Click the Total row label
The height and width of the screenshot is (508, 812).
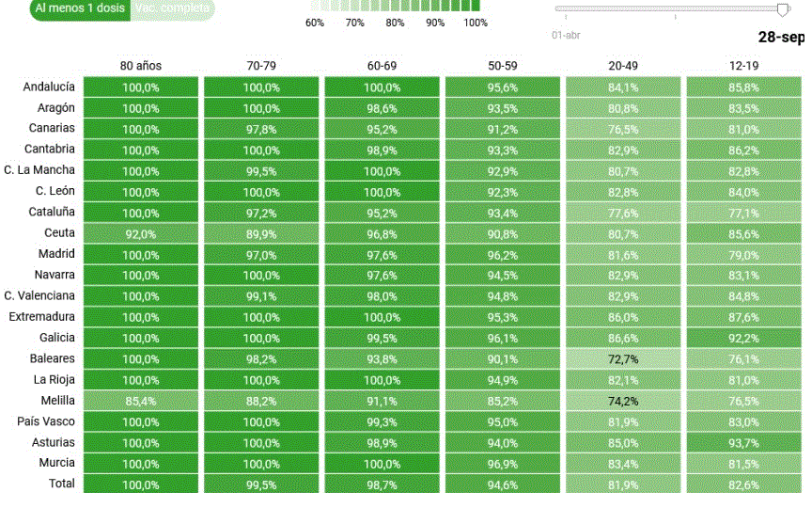click(60, 484)
